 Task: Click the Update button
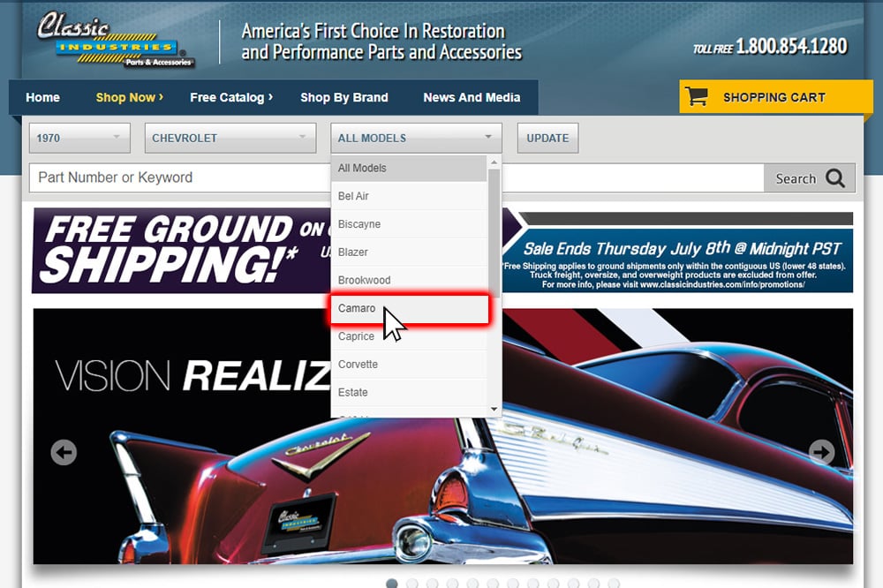[548, 138]
